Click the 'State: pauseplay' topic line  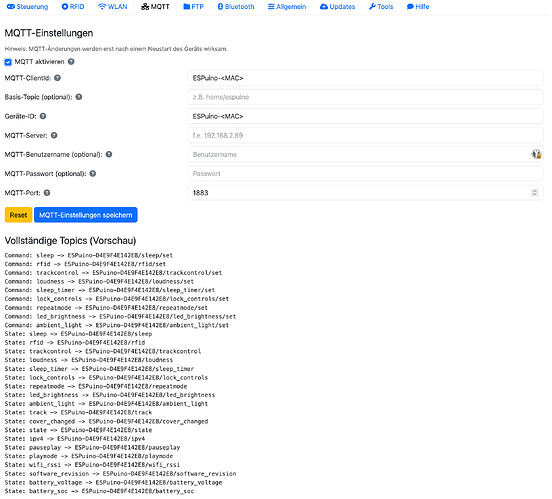pyautogui.click(x=92, y=448)
